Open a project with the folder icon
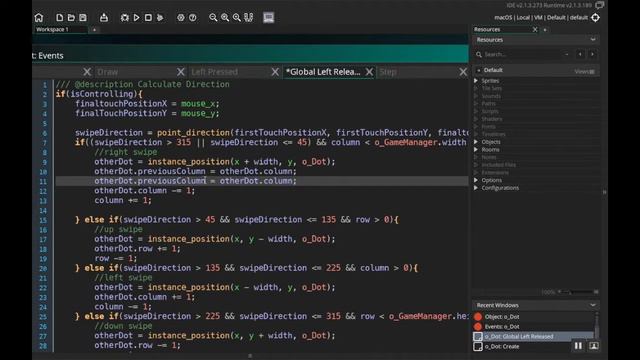Screen dimensions: 640x360 [71, 18]
